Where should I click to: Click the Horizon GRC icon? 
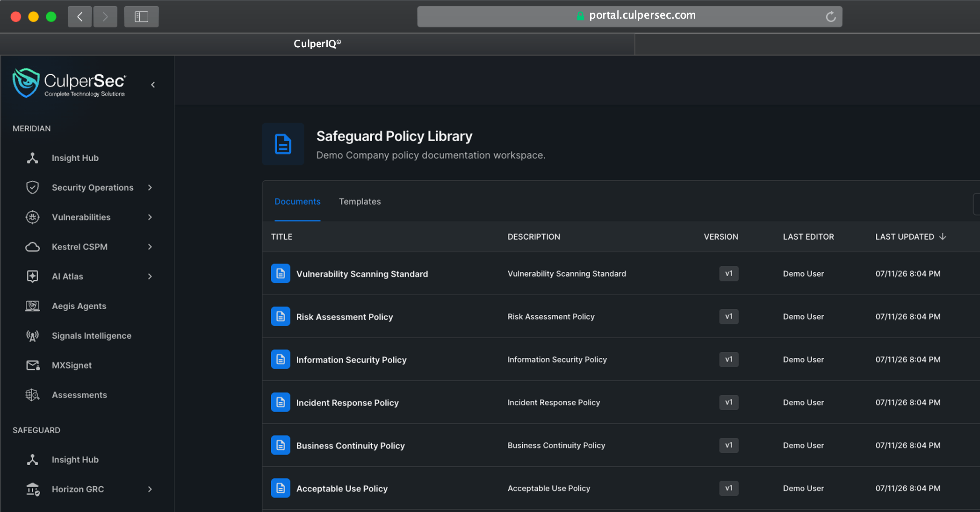click(32, 489)
